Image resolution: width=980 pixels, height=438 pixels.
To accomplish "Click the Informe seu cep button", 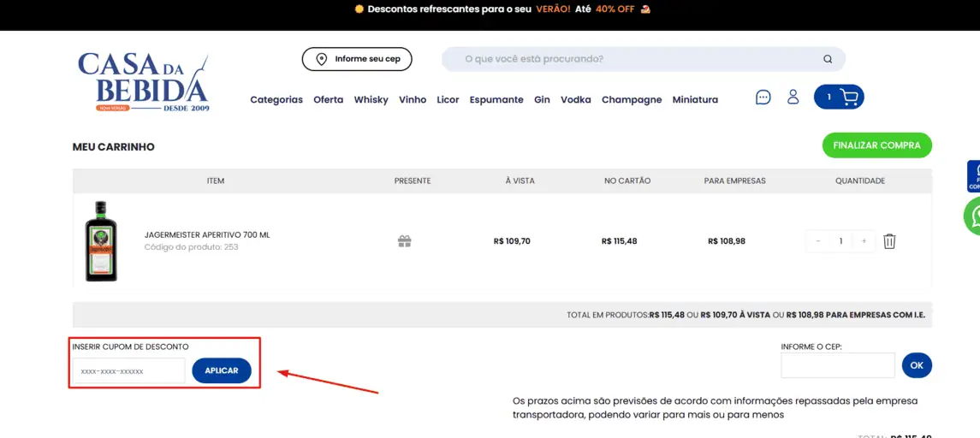I will (x=357, y=59).
